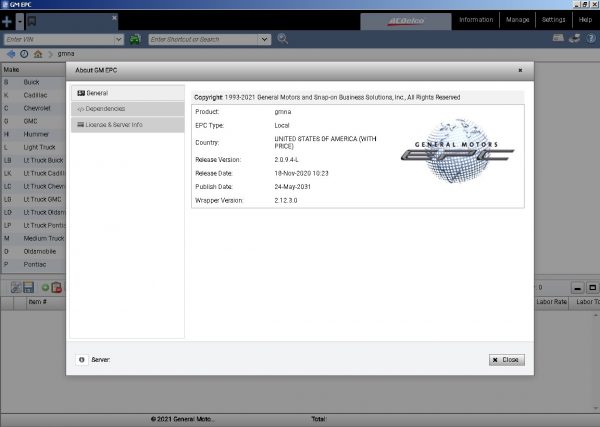Click the shopping list vertical scrollbar
Viewport: 600px width, 427px height.
click(596, 362)
